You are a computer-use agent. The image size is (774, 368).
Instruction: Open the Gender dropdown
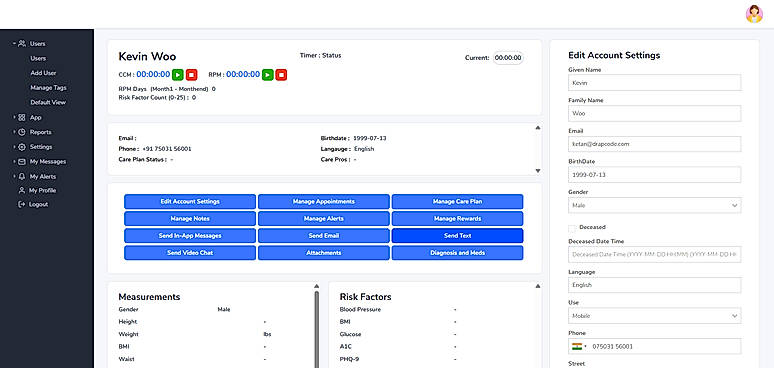click(x=655, y=205)
